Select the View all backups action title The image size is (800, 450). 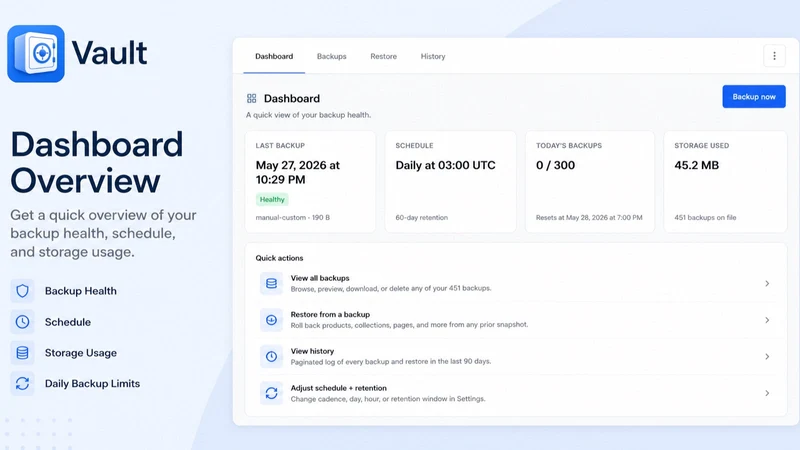[320, 278]
